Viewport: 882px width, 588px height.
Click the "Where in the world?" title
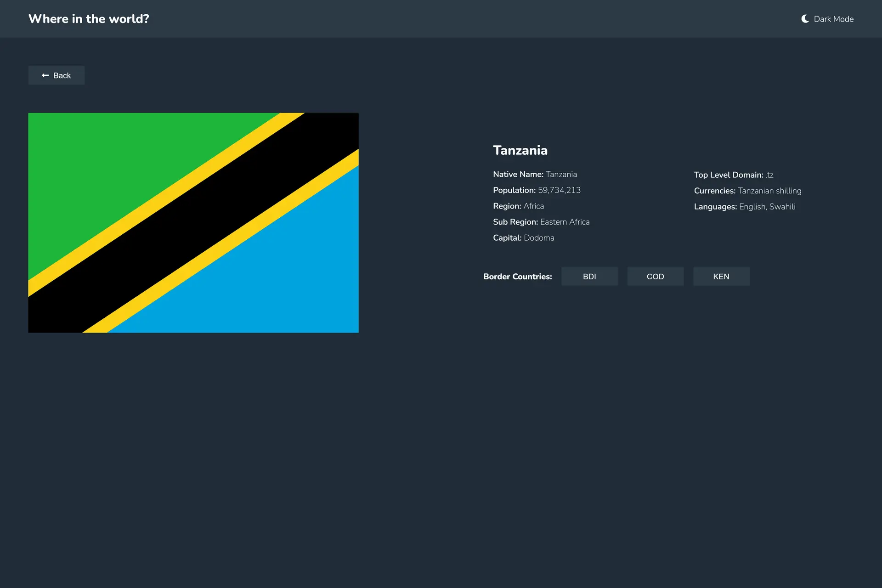point(89,19)
